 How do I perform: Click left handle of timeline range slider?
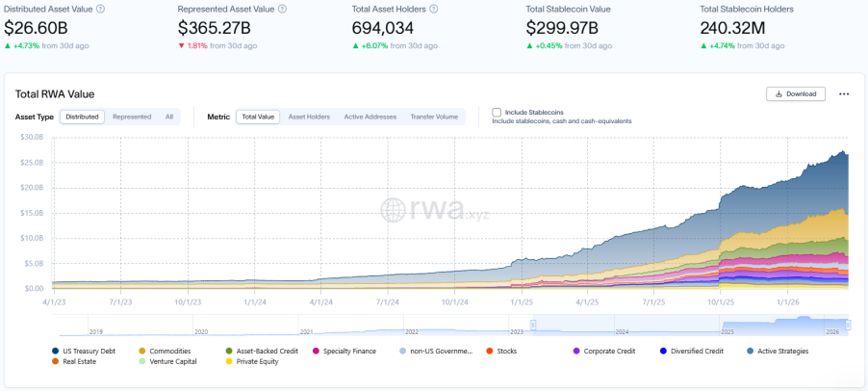point(532,324)
